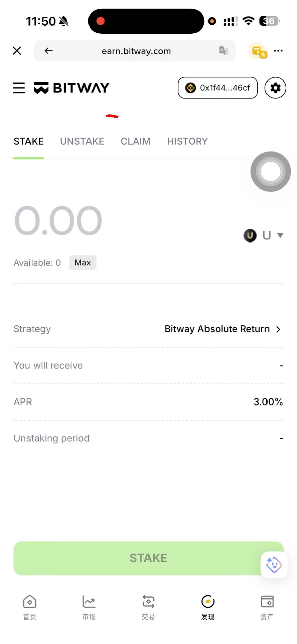Open connected wallet 0x1f44...46cf menu
Viewport: 297px width, 644px height.
218,88
